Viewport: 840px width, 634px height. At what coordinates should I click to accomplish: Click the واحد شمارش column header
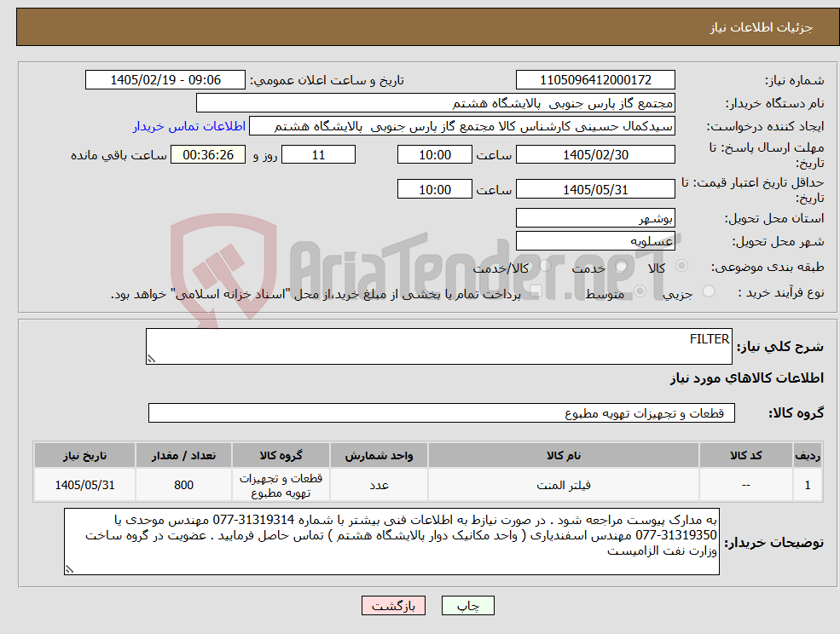[379, 455]
